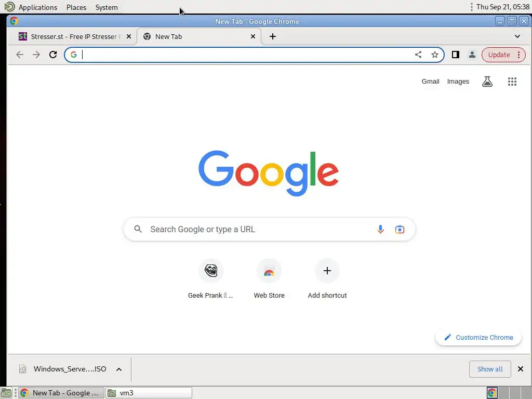The image size is (532, 399).
Task: Click Show all downloads
Action: (490, 369)
